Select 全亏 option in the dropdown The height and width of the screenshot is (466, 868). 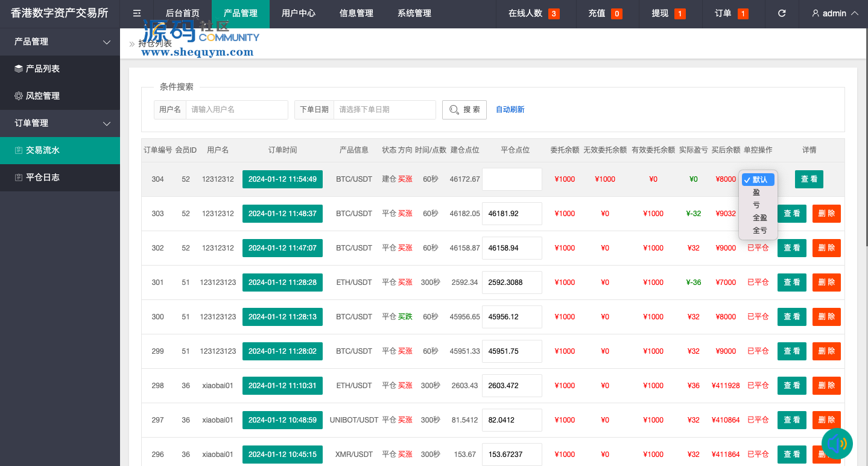(759, 231)
